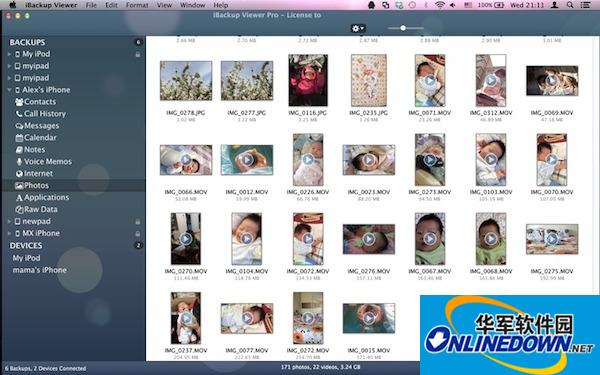Play video IMG_0070.MOV

(x=552, y=160)
